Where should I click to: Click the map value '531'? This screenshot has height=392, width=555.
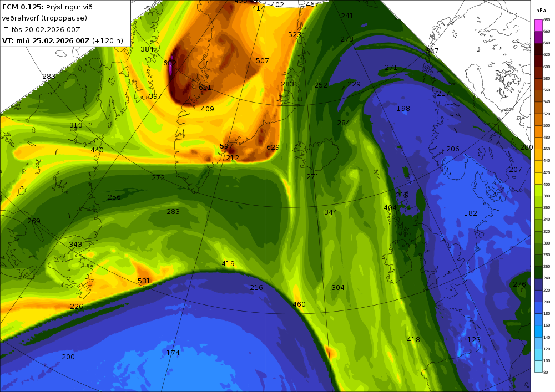click(144, 281)
